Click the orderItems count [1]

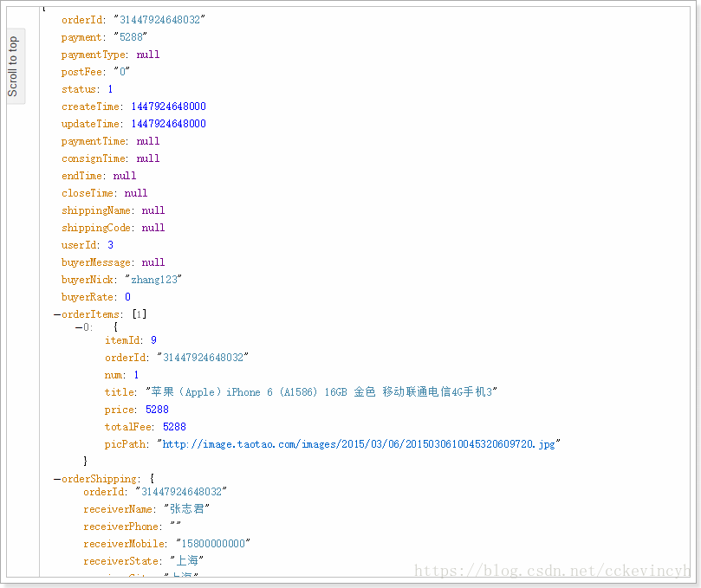140,314
